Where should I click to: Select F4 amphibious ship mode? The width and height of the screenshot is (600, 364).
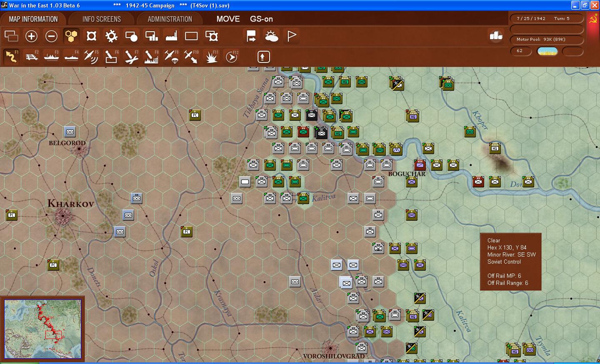tap(72, 57)
